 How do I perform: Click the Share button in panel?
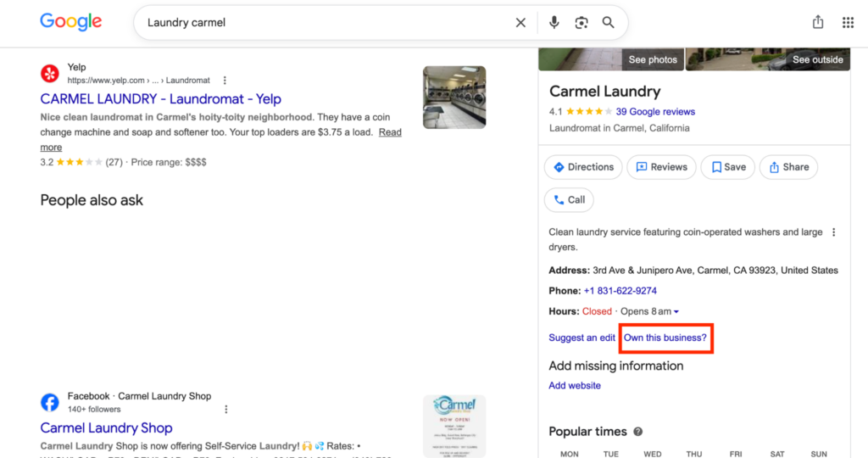(x=788, y=167)
